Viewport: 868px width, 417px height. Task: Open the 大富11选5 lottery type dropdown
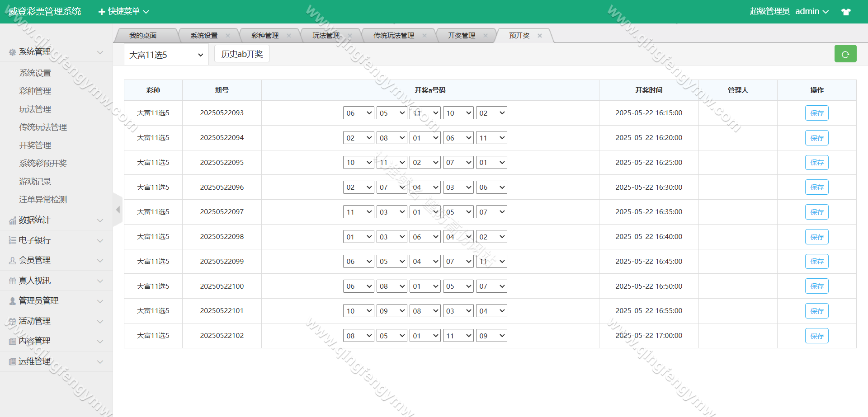166,55
